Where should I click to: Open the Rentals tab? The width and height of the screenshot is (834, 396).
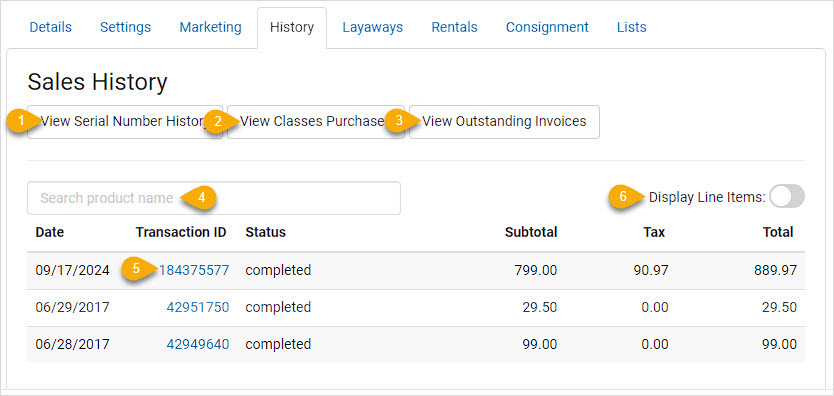454,27
